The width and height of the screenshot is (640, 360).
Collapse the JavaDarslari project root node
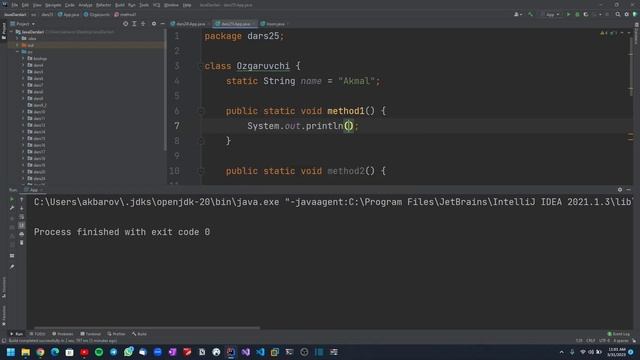pos(12,32)
